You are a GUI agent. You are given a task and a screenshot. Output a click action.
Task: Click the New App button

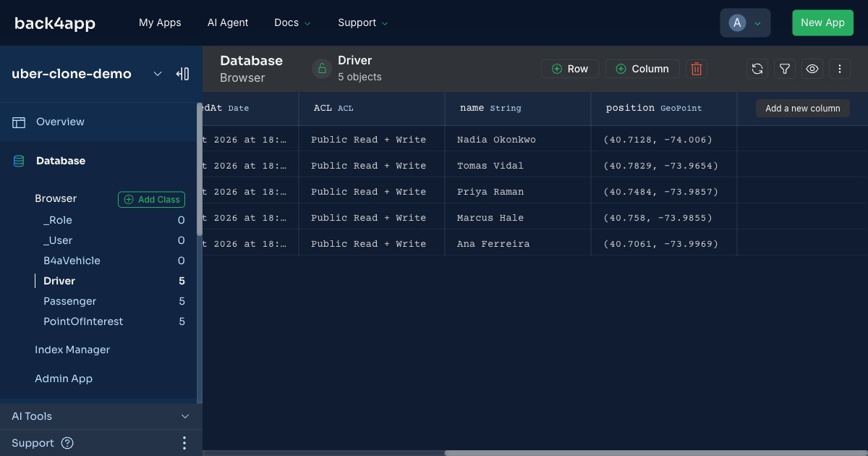tap(822, 22)
